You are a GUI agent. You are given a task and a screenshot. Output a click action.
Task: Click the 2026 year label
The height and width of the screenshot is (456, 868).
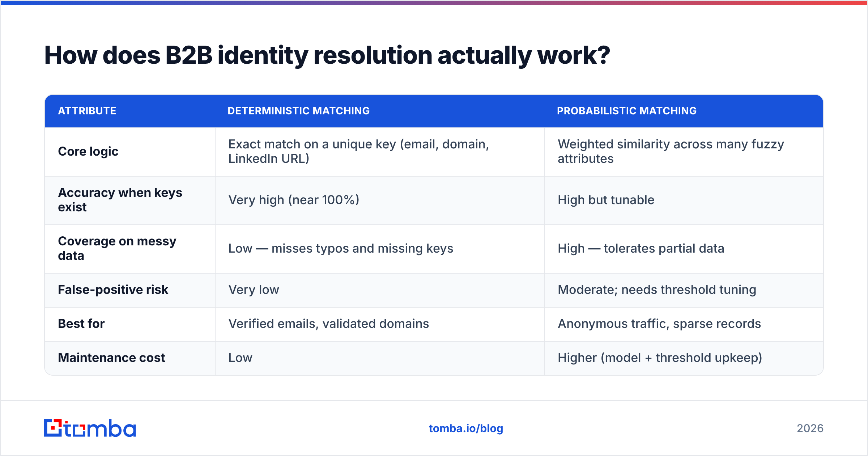810,428
